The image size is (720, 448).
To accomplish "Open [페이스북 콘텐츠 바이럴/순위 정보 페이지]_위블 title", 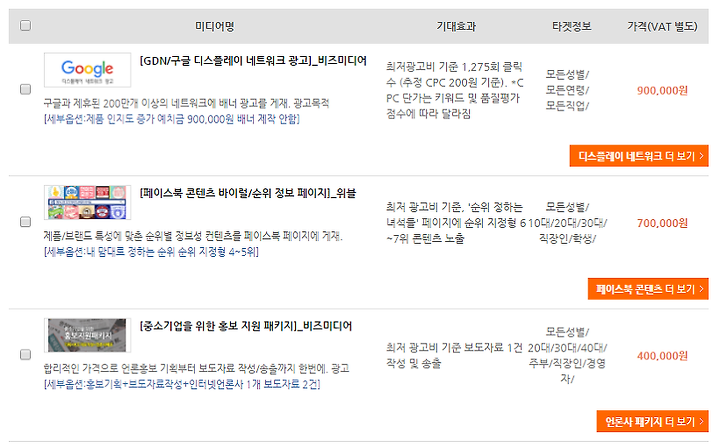I will [248, 193].
